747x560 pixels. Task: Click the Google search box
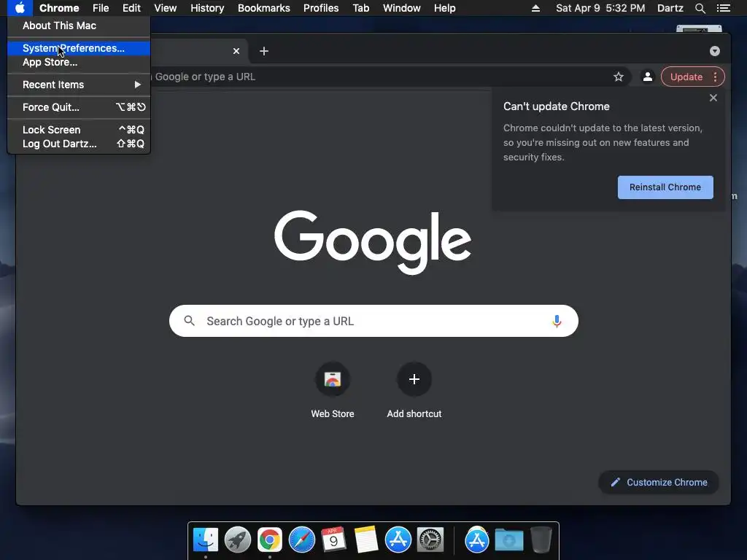[373, 321]
